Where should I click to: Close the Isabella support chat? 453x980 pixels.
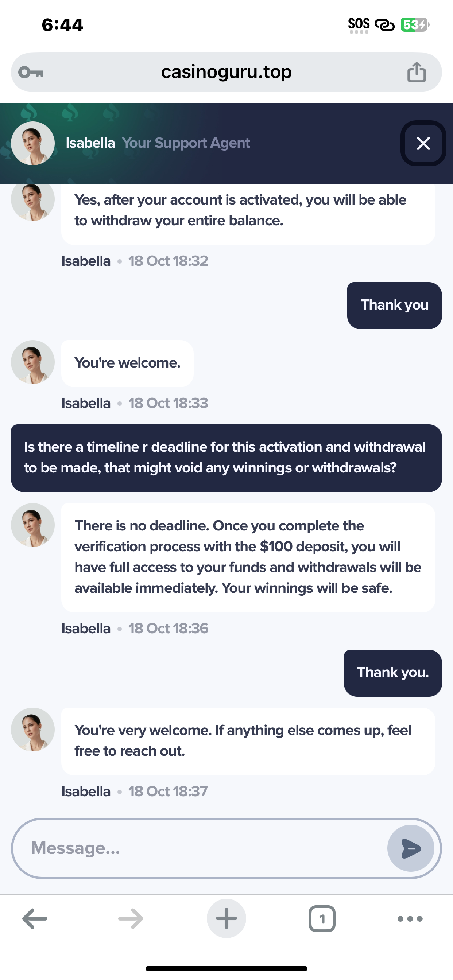(x=423, y=143)
